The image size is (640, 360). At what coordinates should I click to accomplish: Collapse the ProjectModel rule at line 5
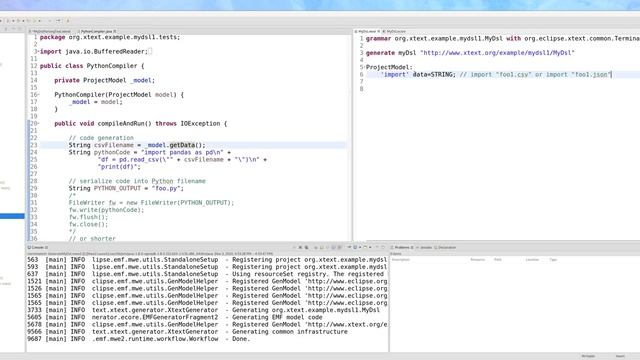[364, 67]
